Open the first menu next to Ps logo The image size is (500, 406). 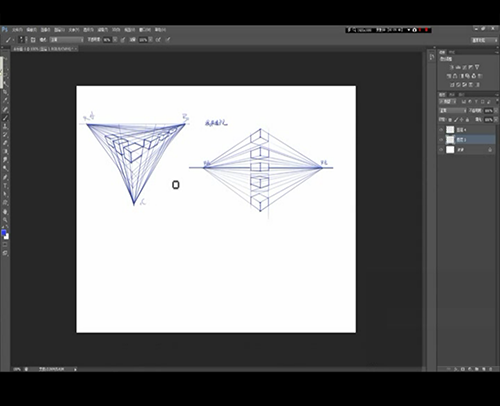click(17, 30)
